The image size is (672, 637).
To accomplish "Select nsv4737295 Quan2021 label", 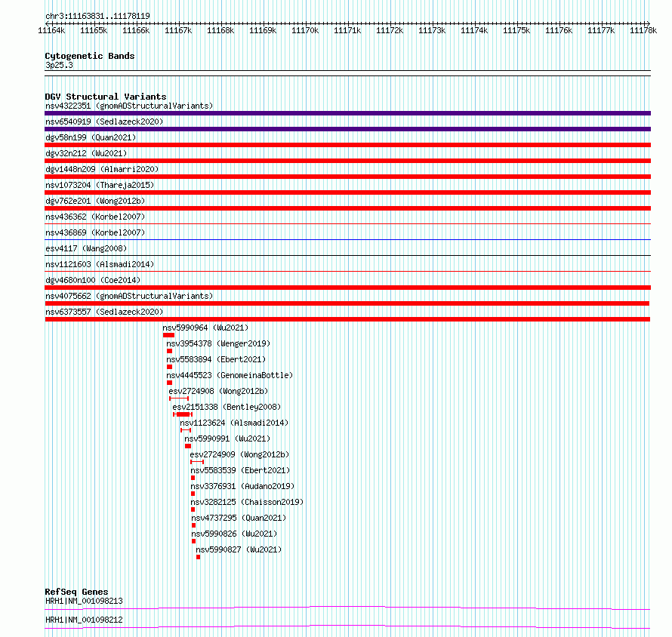I will [239, 518].
